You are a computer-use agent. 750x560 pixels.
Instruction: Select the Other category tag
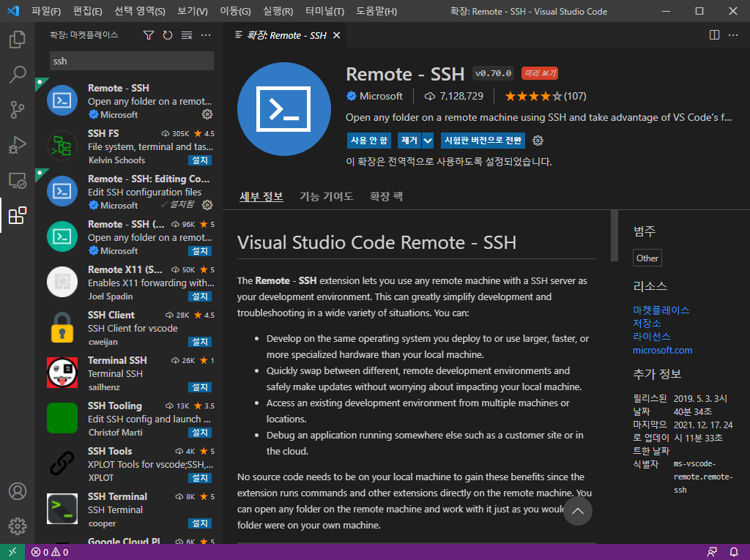(x=647, y=258)
